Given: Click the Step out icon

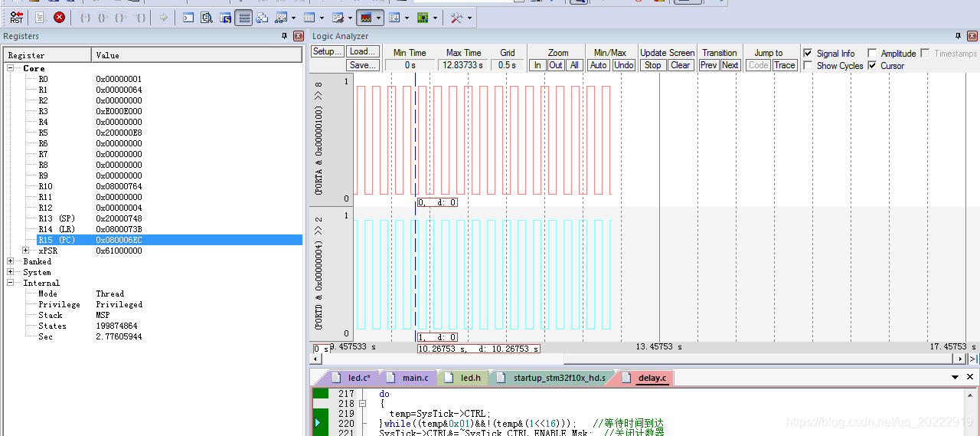Looking at the screenshot, I should [120, 18].
